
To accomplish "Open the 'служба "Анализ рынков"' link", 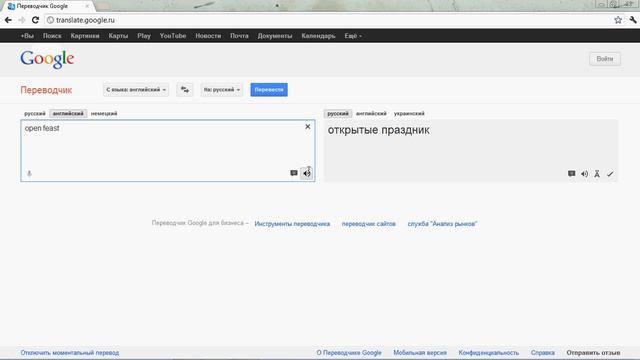I will (x=442, y=224).
